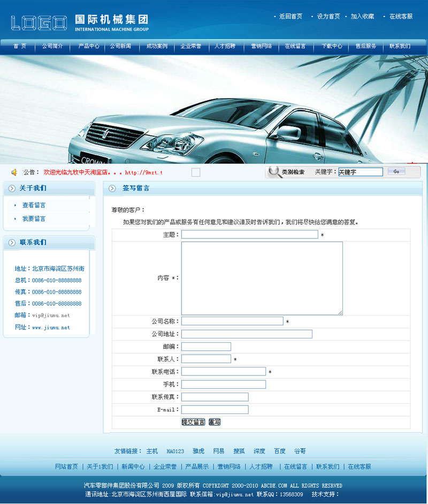Click the 签写留言 section heading
Image resolution: width=428 pixels, height=504 pixels.
click(x=136, y=188)
